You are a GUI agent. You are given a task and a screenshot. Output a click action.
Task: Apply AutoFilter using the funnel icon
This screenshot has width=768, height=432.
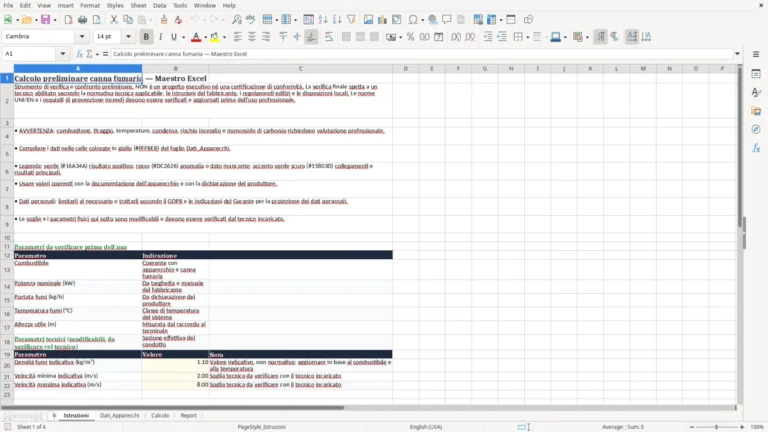[351, 20]
